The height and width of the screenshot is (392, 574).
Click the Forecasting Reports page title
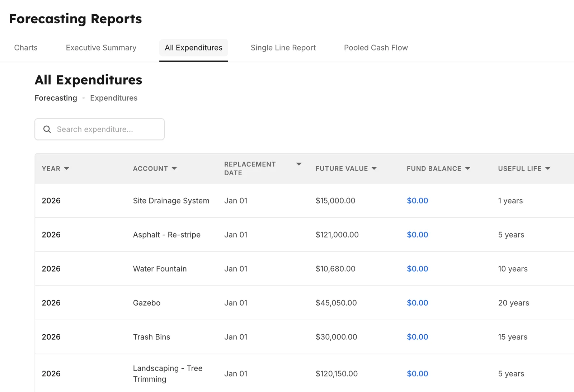[x=75, y=19]
